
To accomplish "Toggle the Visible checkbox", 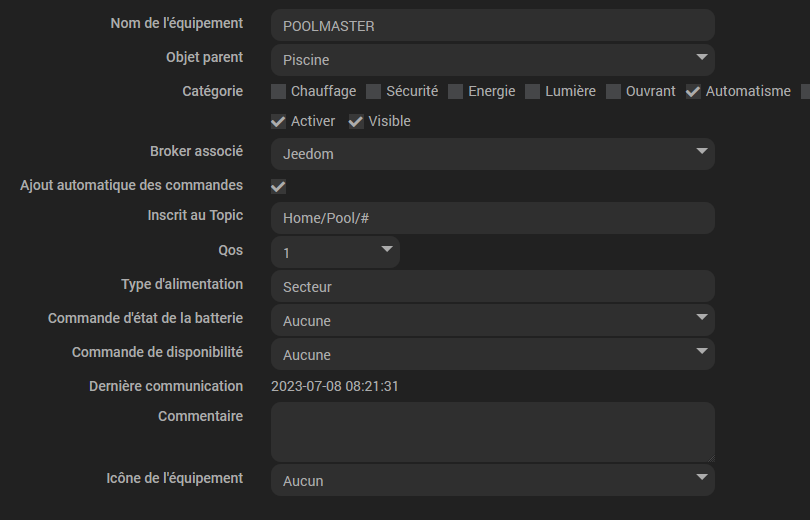I will 356,122.
